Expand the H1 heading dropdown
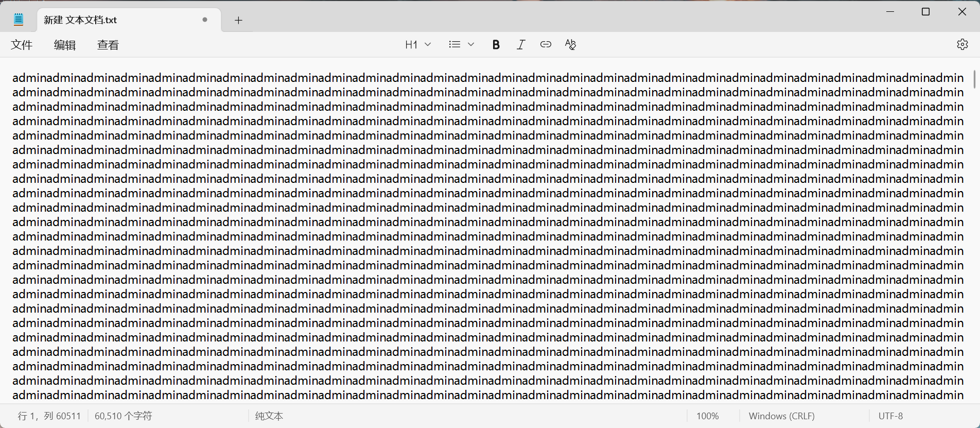 click(418, 44)
